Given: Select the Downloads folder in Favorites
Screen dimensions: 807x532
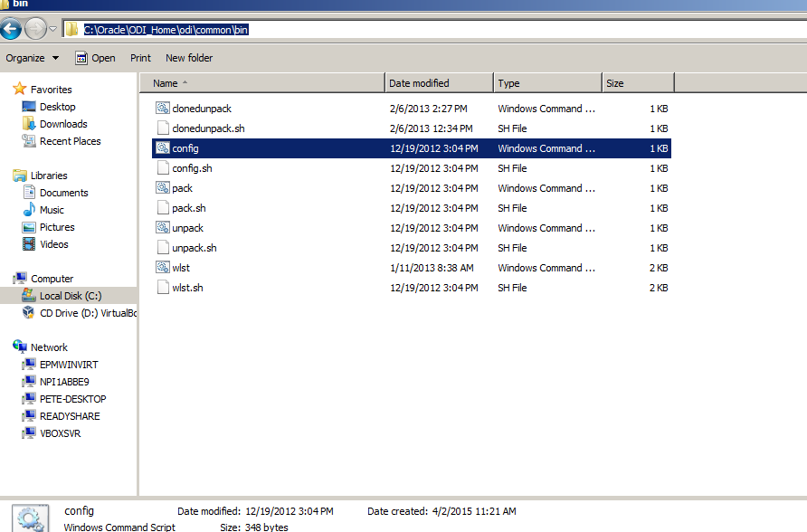Looking at the screenshot, I should [62, 124].
